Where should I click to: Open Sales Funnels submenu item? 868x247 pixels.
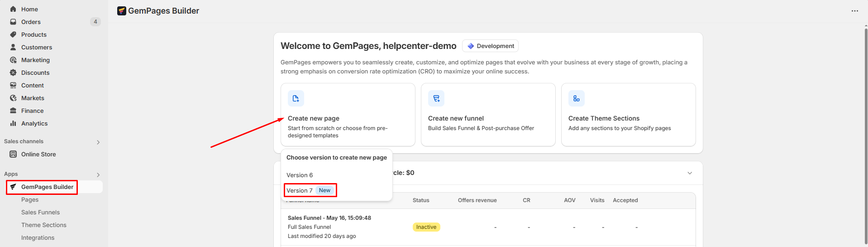tap(40, 212)
